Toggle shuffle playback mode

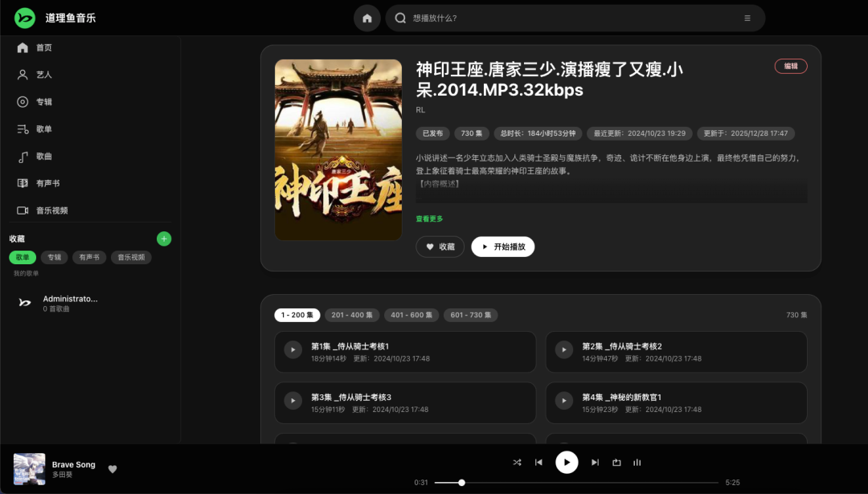pyautogui.click(x=517, y=463)
